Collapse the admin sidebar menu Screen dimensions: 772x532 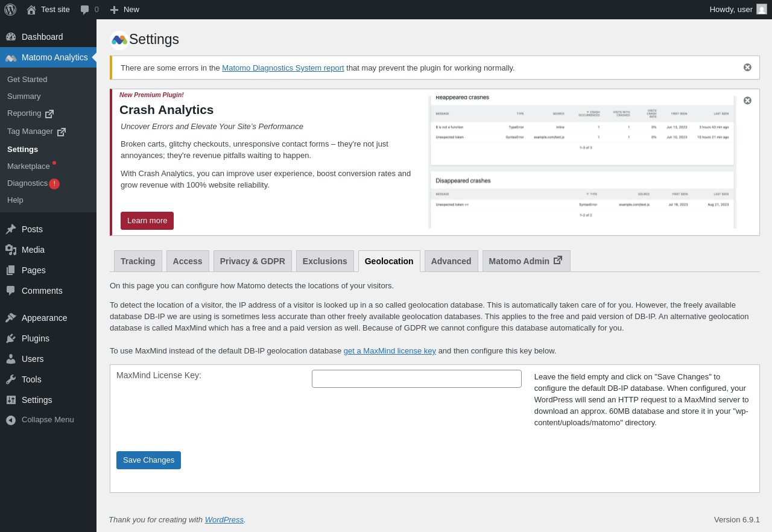[48, 420]
